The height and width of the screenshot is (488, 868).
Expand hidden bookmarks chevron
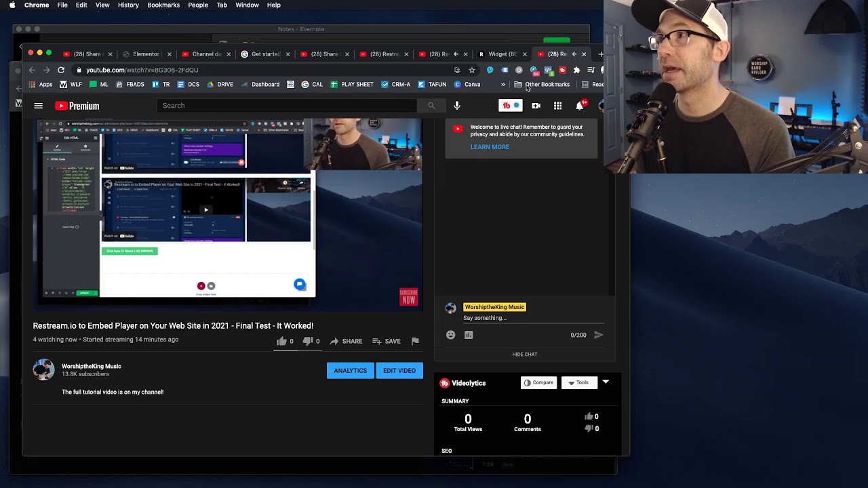(x=502, y=85)
